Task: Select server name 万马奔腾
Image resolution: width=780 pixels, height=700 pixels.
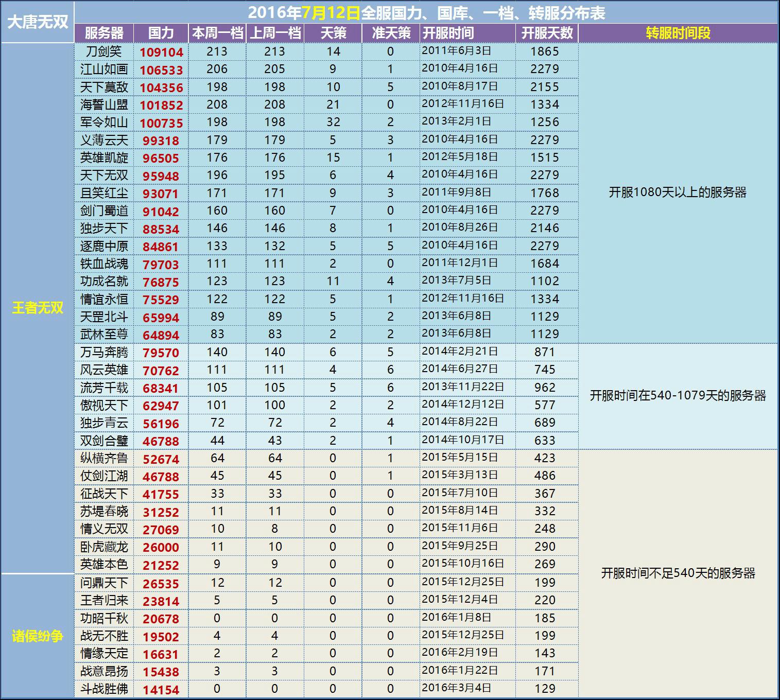Action: [104, 352]
